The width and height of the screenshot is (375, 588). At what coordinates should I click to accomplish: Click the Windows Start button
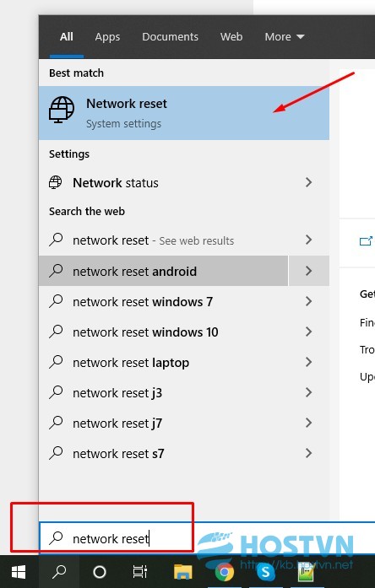click(19, 571)
